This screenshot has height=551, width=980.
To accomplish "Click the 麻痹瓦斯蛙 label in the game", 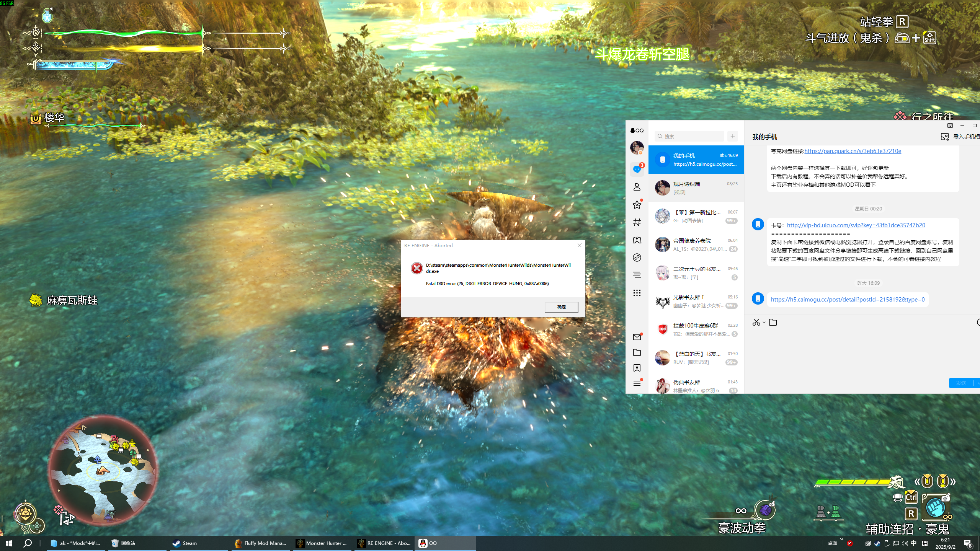I will pyautogui.click(x=72, y=300).
